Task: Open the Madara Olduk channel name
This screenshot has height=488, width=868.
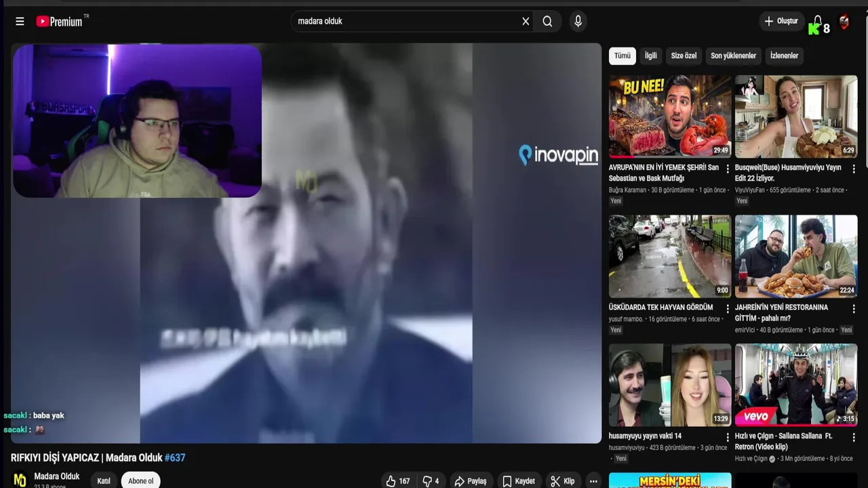Action: click(57, 476)
